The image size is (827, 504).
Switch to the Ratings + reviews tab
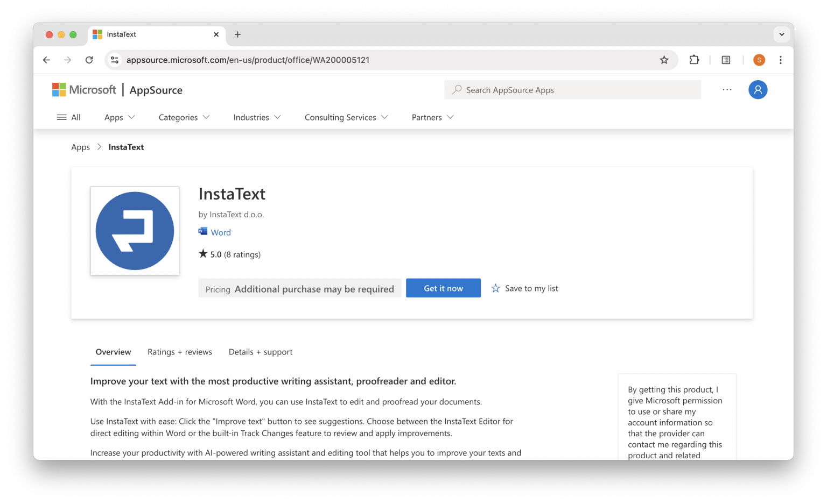pyautogui.click(x=180, y=352)
